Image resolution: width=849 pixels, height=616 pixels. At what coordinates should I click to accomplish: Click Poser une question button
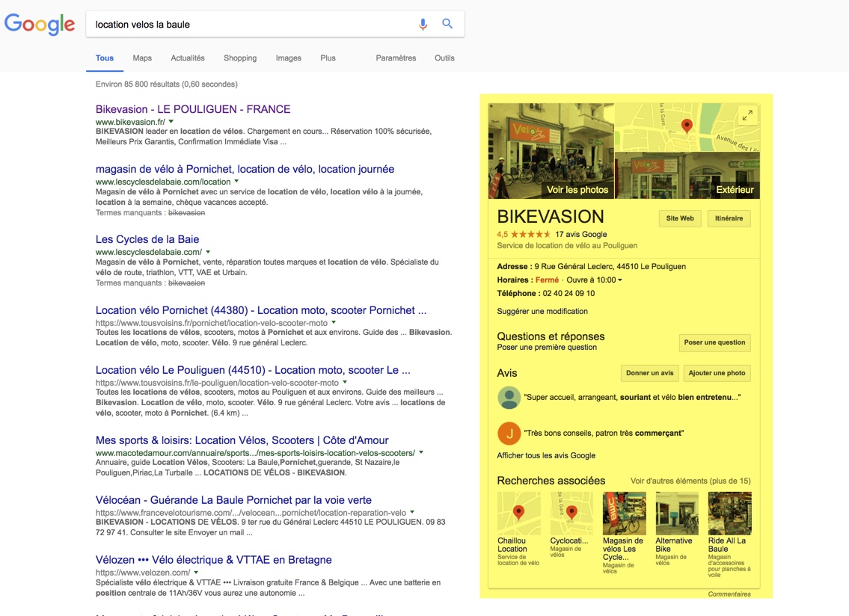pos(714,342)
